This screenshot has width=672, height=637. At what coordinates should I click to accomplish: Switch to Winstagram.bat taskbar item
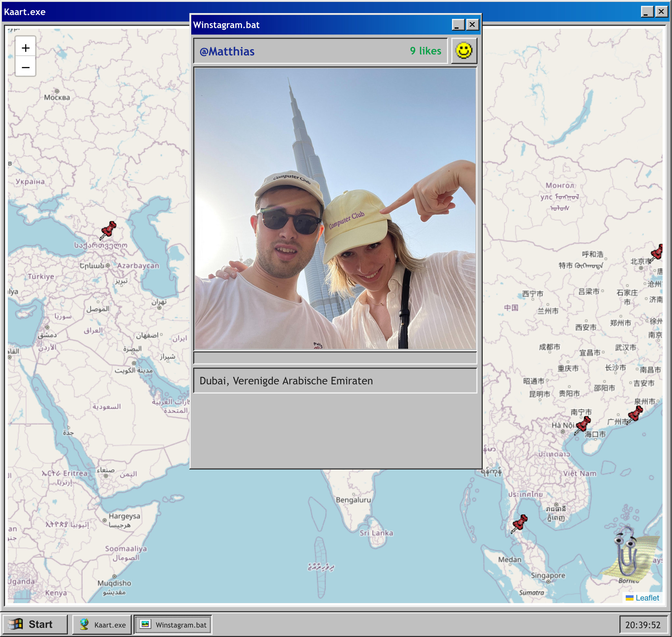pyautogui.click(x=173, y=624)
